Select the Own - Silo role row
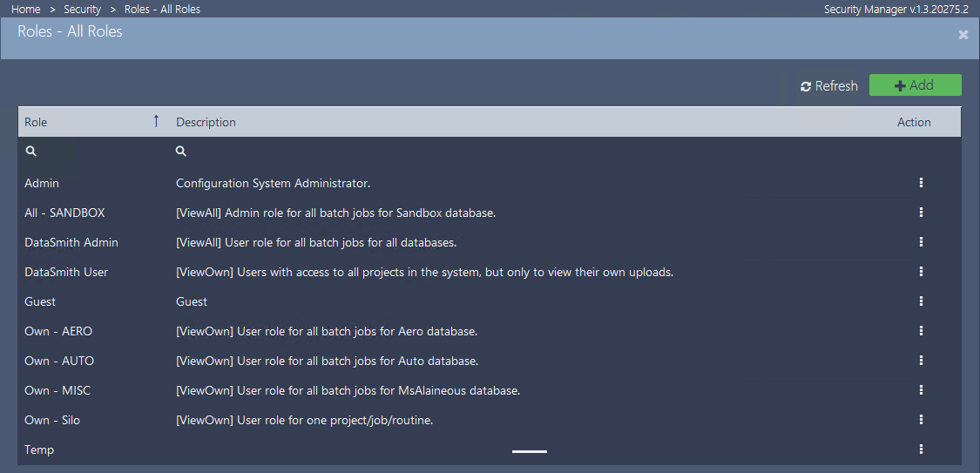The image size is (980, 473). [x=52, y=420]
